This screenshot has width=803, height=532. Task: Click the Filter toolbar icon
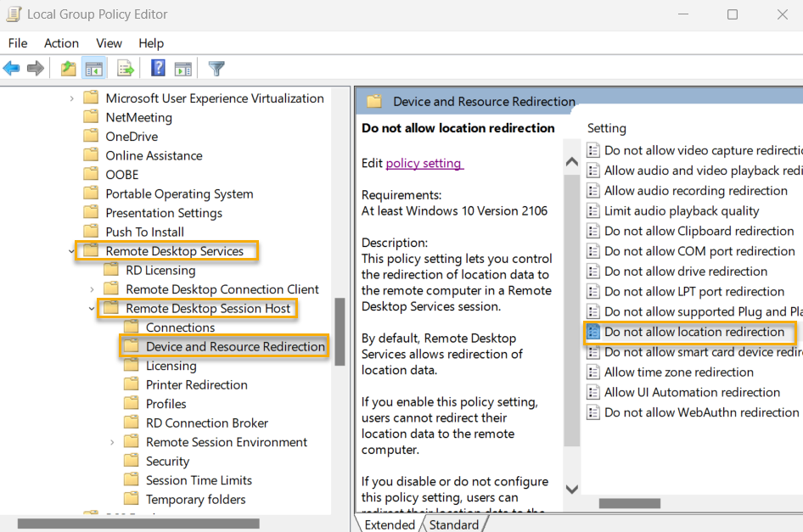click(215, 68)
